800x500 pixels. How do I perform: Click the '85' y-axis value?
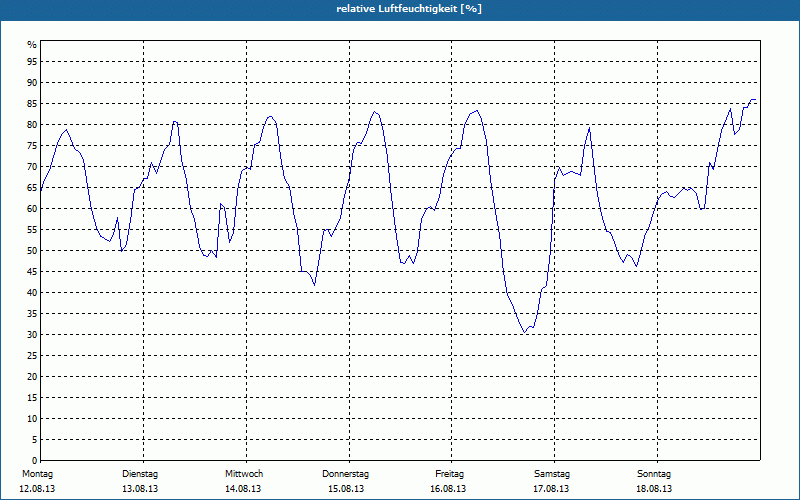click(x=32, y=104)
